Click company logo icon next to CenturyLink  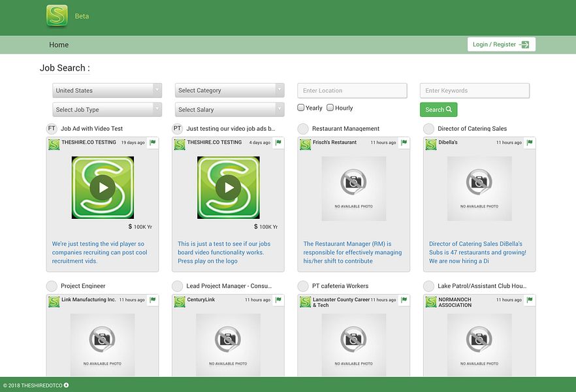[180, 302]
